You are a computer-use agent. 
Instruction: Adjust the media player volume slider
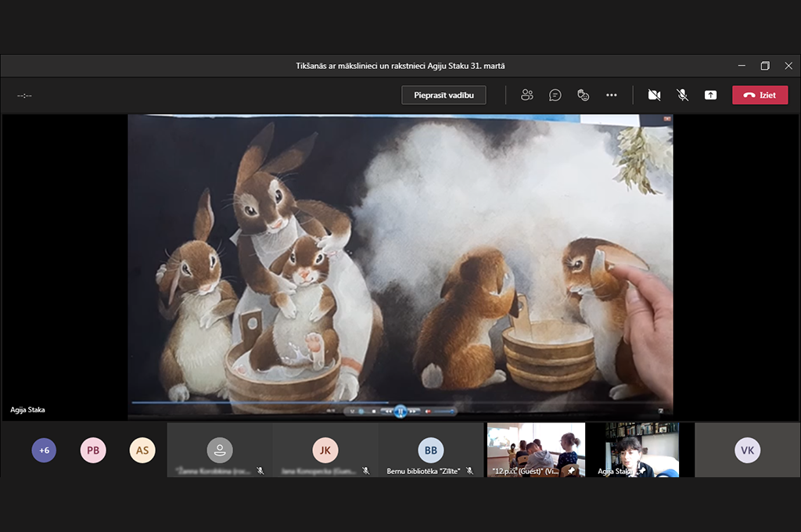click(444, 411)
